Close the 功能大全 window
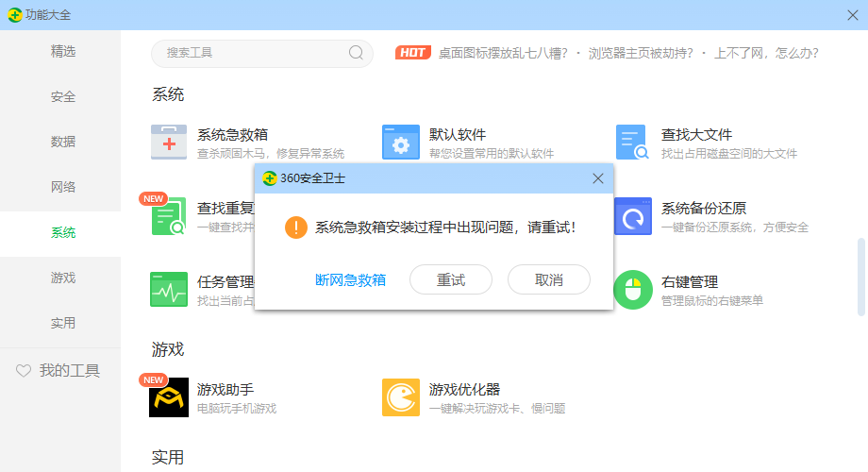 (853, 15)
